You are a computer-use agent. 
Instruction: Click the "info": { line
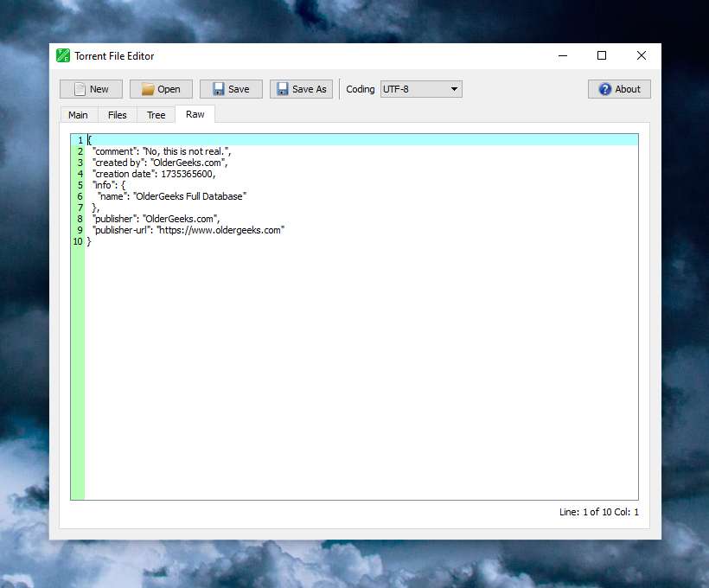(109, 185)
